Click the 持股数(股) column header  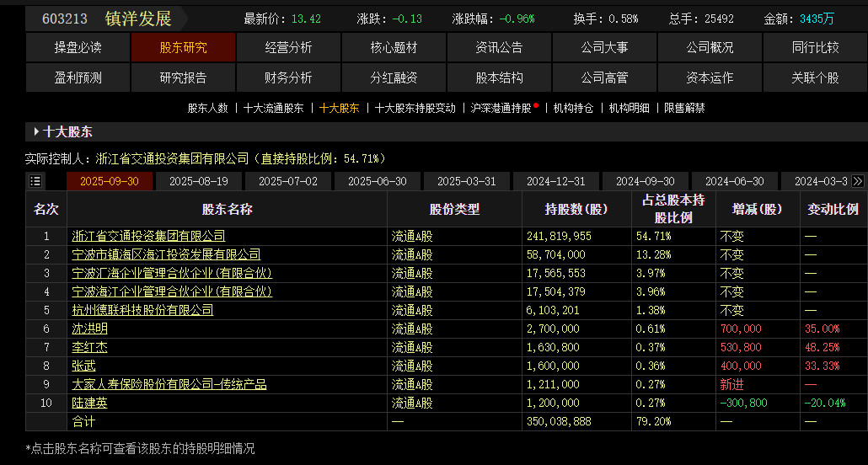pos(576,210)
